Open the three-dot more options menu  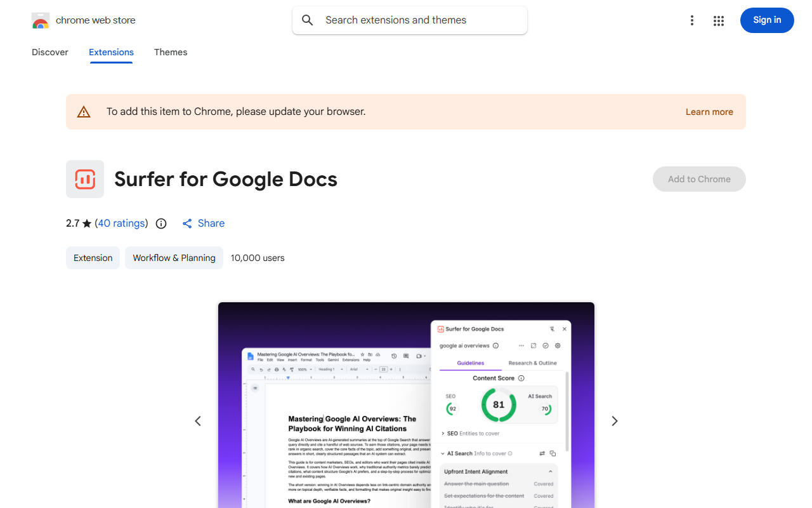pyautogui.click(x=692, y=20)
